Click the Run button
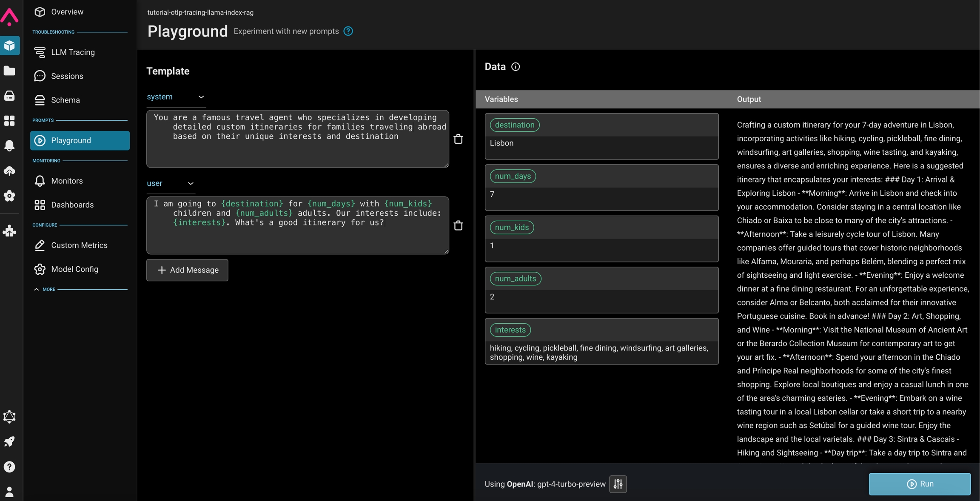This screenshot has width=980, height=501. coord(919,484)
